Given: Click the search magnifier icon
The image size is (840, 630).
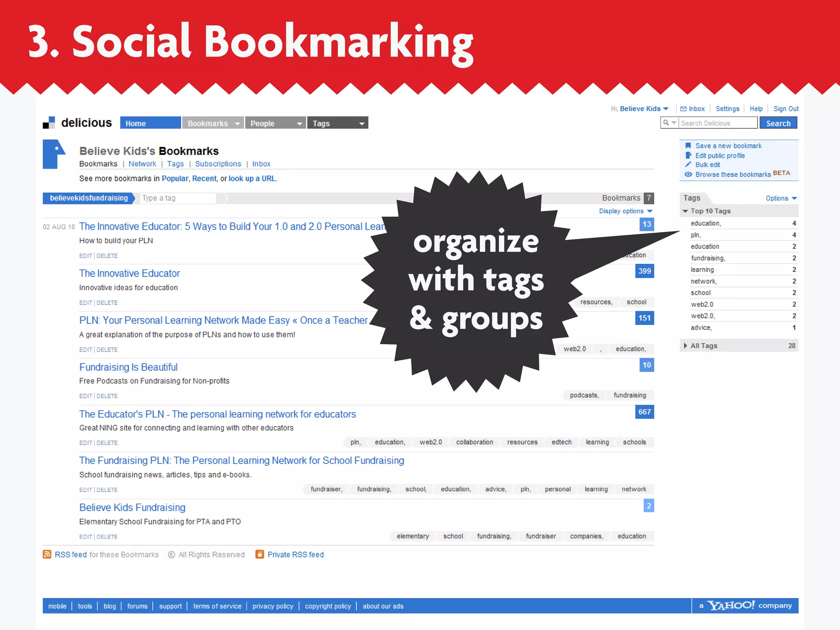Looking at the screenshot, I should pyautogui.click(x=666, y=123).
